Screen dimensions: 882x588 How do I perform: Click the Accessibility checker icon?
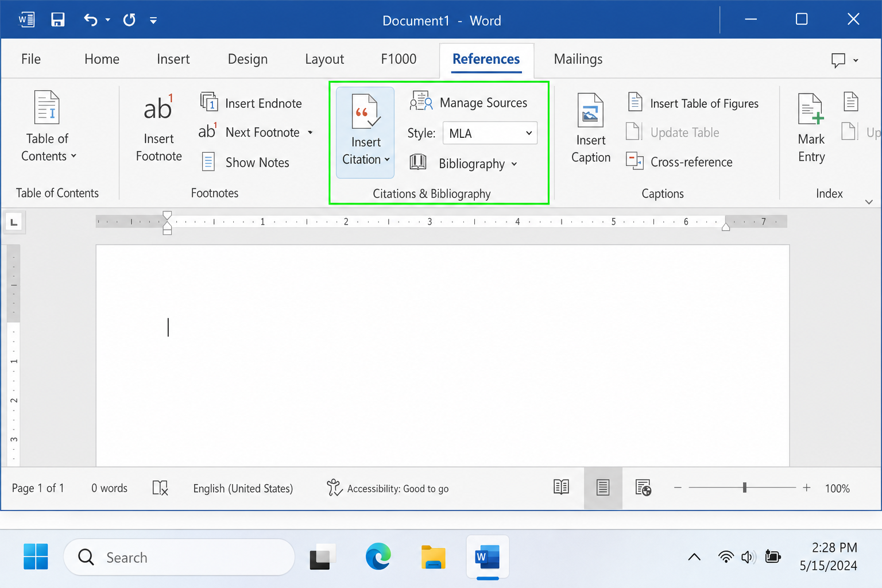[334, 488]
